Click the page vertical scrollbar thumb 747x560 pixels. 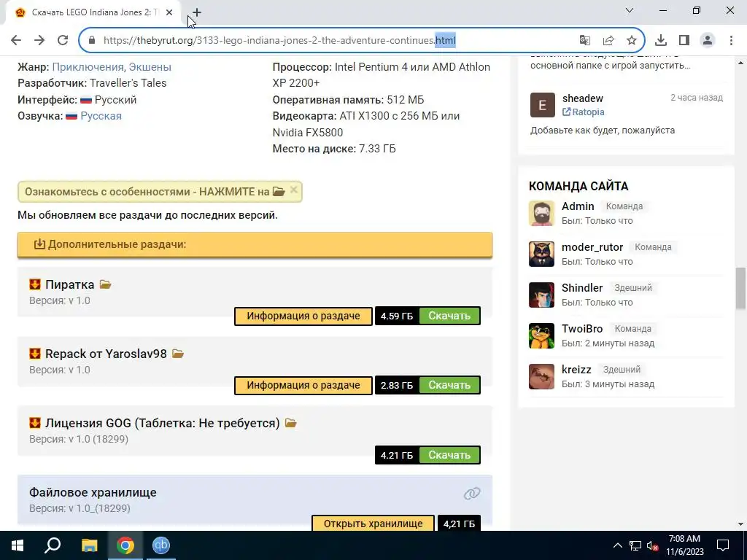pos(740,289)
